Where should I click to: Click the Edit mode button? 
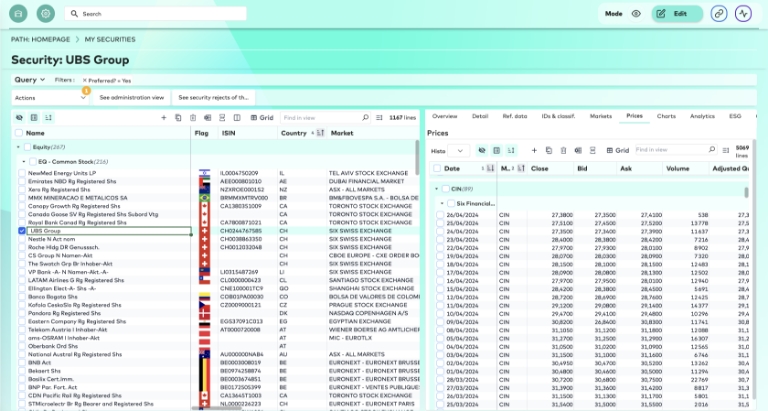pyautogui.click(x=677, y=14)
